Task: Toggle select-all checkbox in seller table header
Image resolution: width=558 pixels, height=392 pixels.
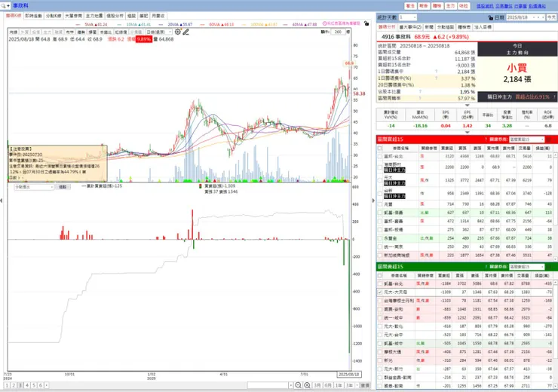Action: click(380, 275)
